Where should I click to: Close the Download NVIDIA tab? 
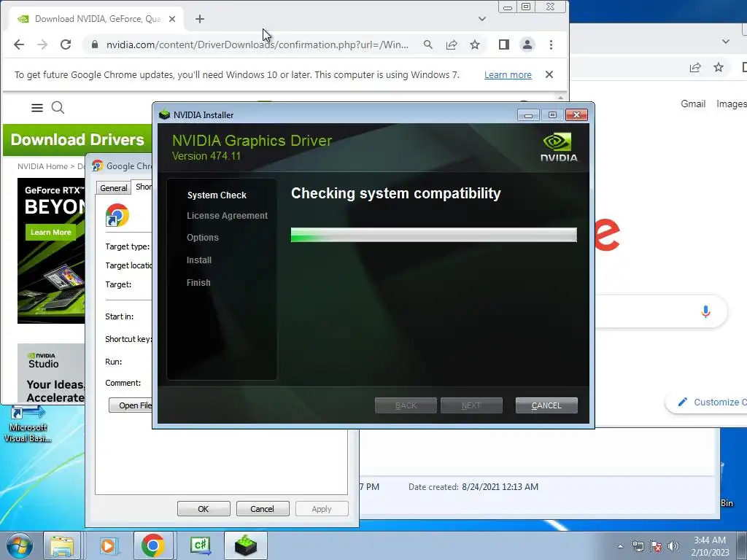[x=172, y=19]
